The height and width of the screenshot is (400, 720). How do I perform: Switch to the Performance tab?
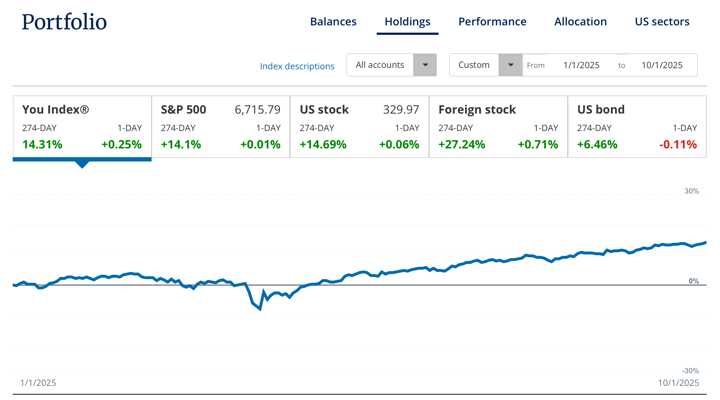[x=492, y=21]
